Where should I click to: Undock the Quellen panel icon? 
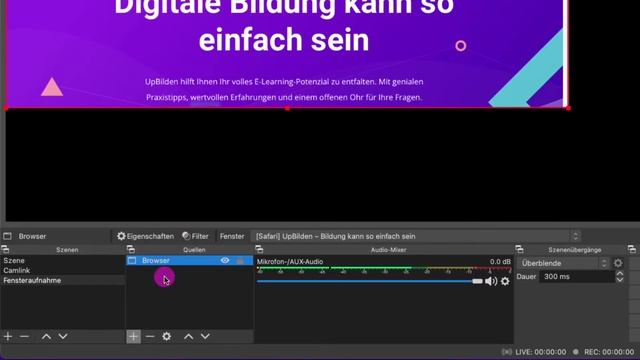tap(131, 249)
